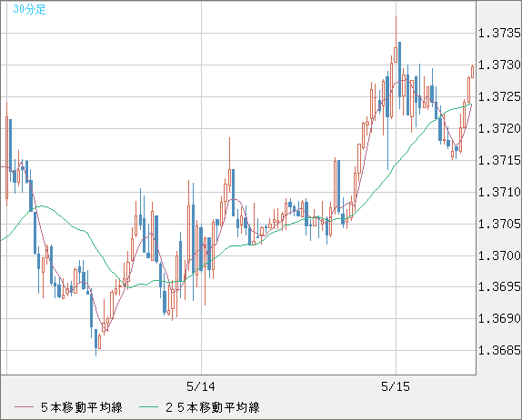Click the purple 5-period average legend line
The width and height of the screenshot is (522, 420).
click(24, 407)
